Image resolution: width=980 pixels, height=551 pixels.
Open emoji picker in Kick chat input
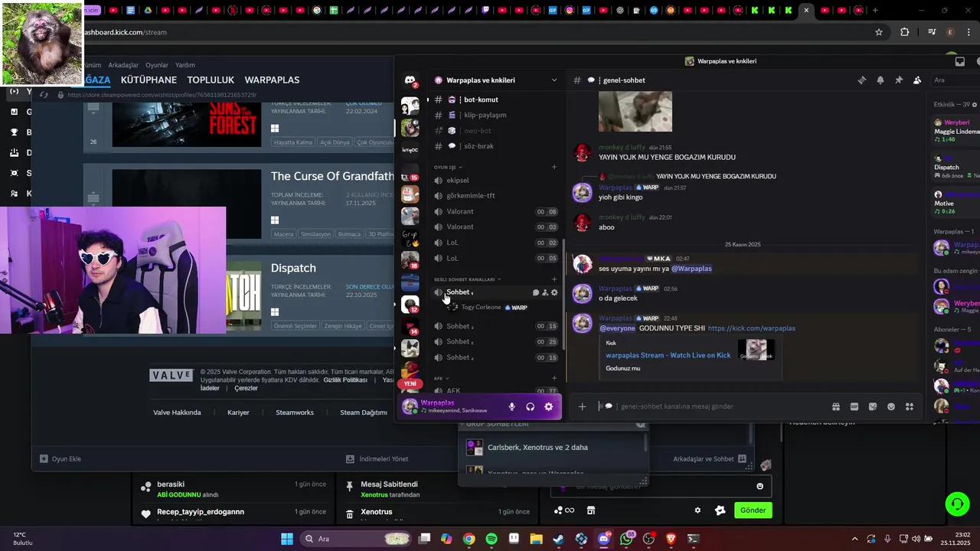pos(759,486)
